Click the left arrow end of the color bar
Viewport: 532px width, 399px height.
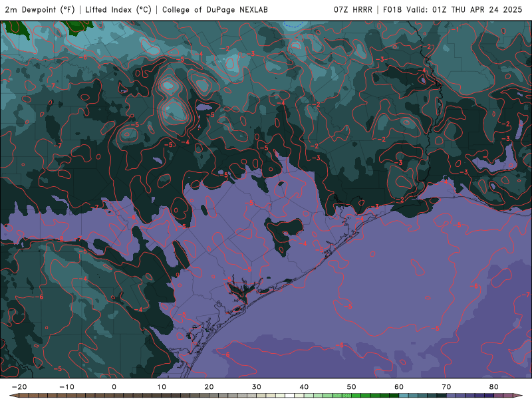coord(13,396)
